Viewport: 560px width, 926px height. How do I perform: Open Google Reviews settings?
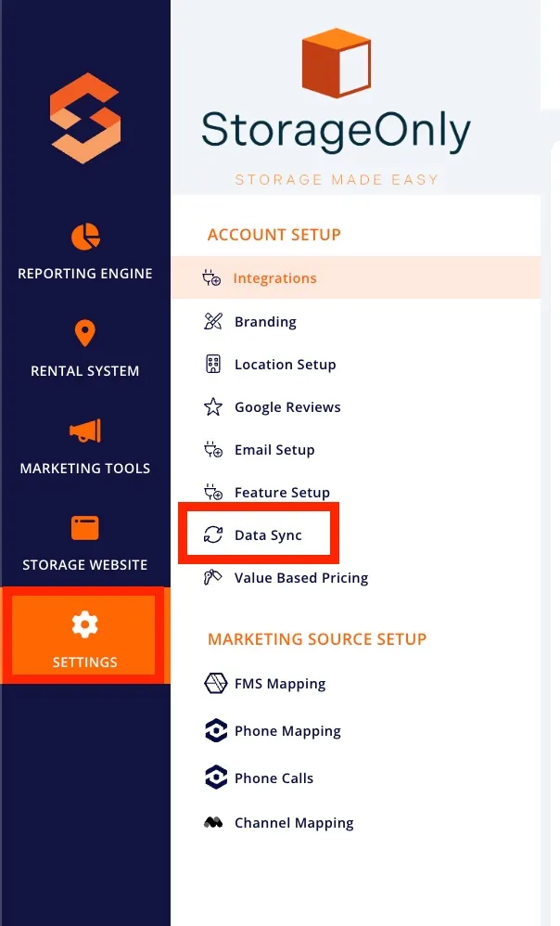[x=287, y=407]
